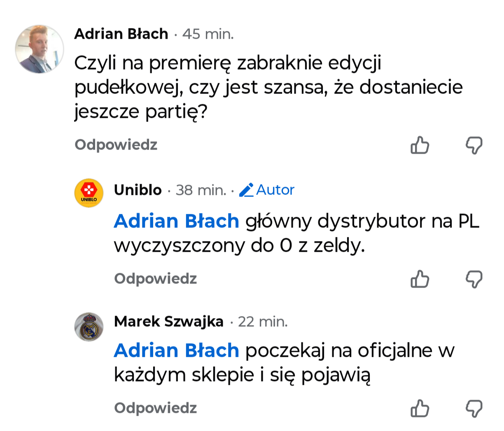
Task: Click the pencil Autor badge icon
Action: coord(246,190)
